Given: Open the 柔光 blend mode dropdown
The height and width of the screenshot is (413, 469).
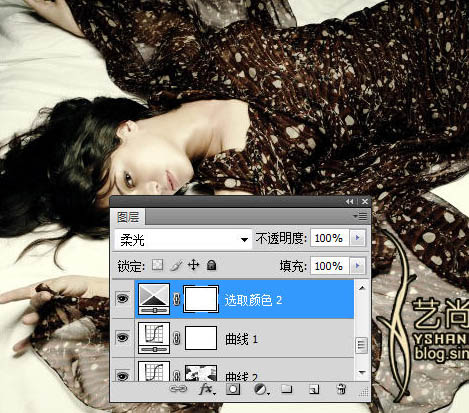Looking at the screenshot, I should (183, 239).
